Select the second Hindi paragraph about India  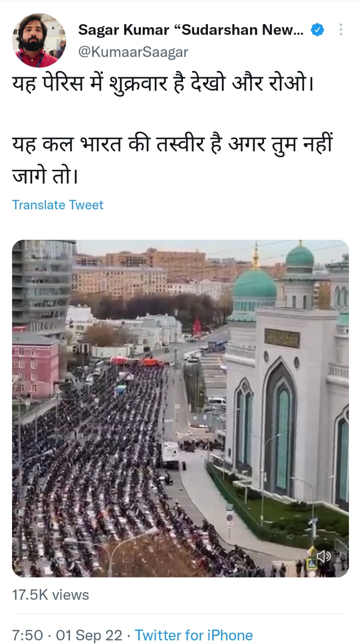(x=172, y=160)
